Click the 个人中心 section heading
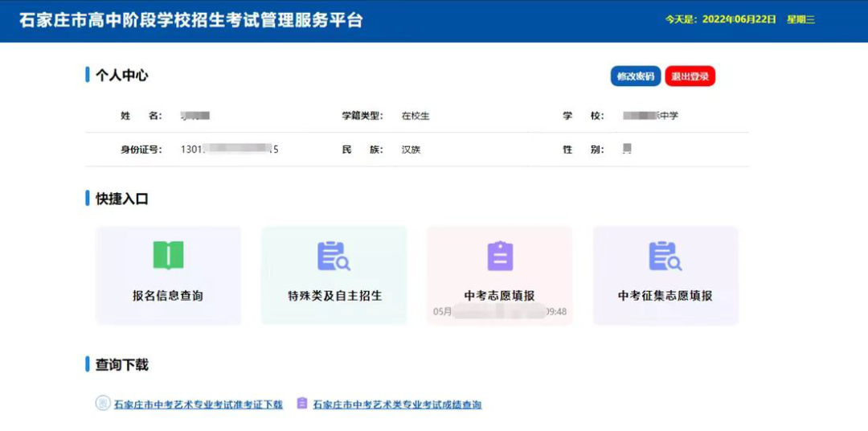 pyautogui.click(x=122, y=76)
